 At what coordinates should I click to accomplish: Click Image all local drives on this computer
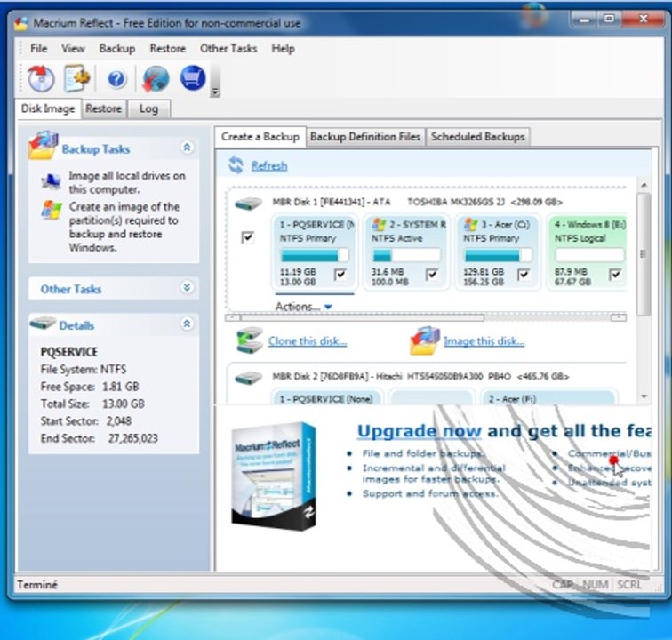pos(127,182)
